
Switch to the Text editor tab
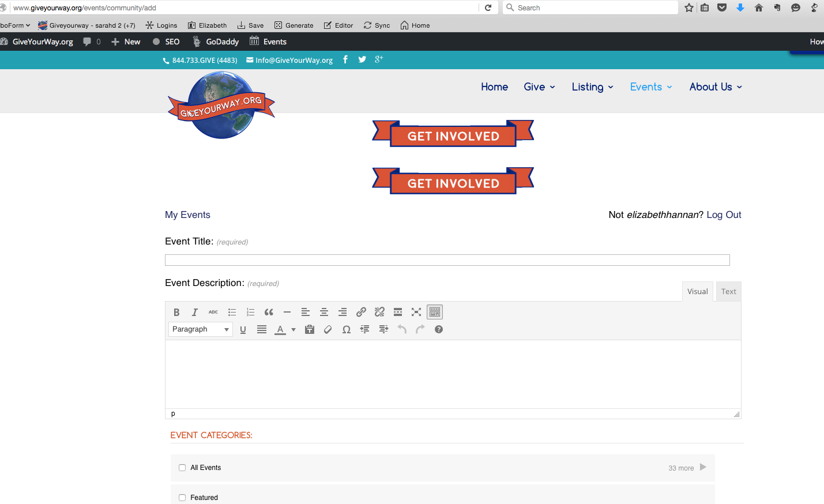728,291
